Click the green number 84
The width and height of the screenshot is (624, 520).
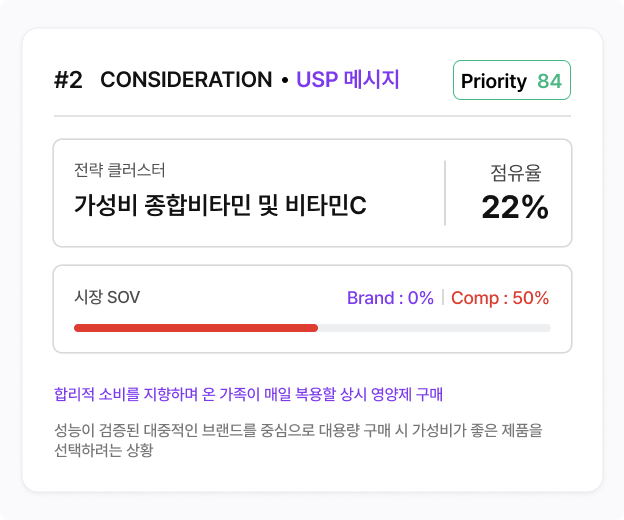click(x=549, y=81)
